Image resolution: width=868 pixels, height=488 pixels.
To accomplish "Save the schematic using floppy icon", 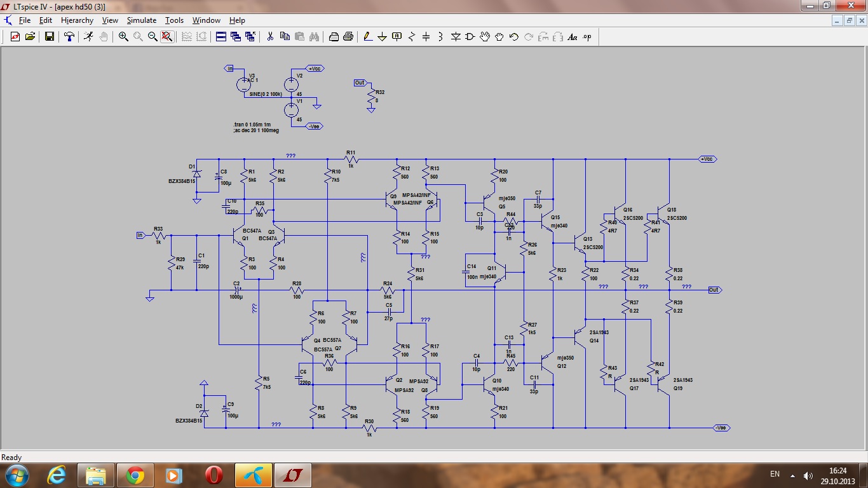I will pos(49,37).
